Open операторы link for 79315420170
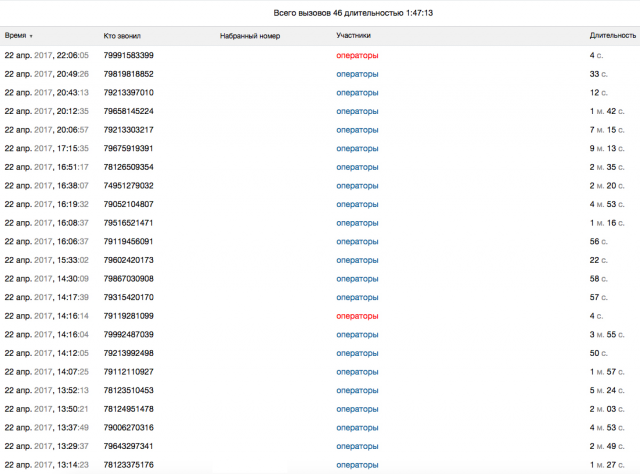The height and width of the screenshot is (474, 640). pos(357,298)
